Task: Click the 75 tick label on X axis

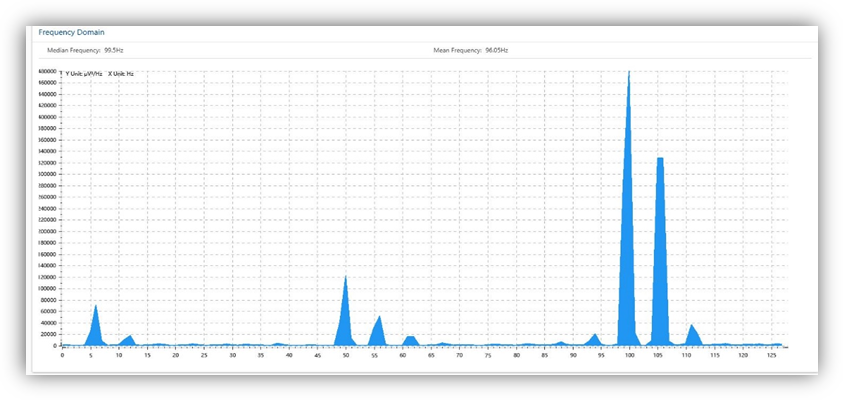Action: (x=487, y=354)
